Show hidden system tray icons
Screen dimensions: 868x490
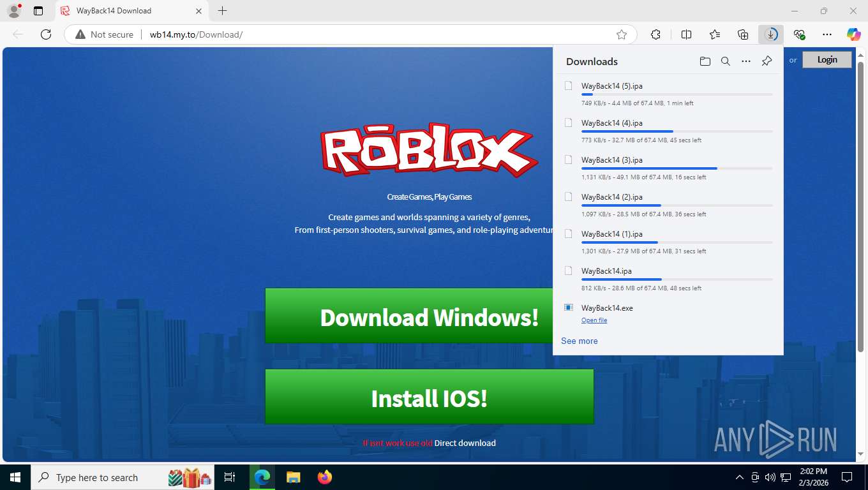point(740,477)
